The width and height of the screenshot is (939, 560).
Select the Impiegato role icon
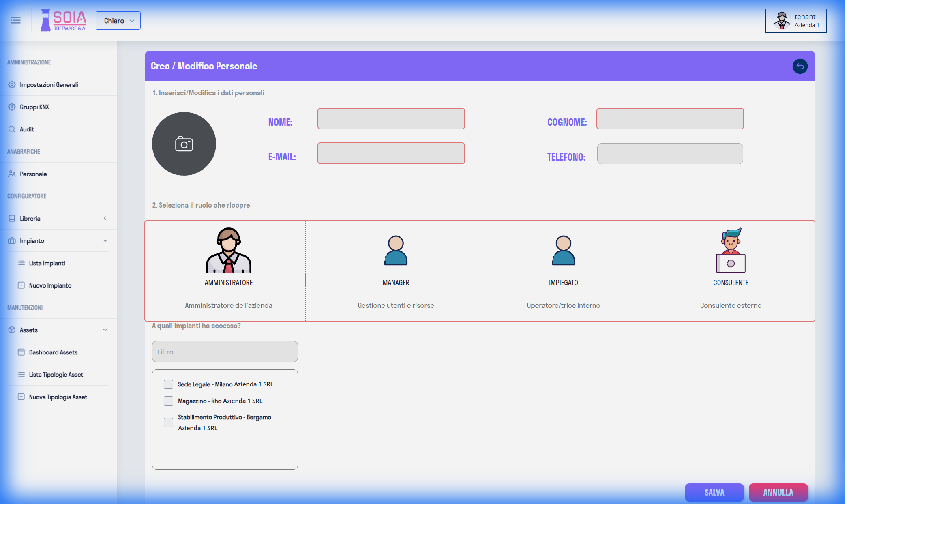563,251
